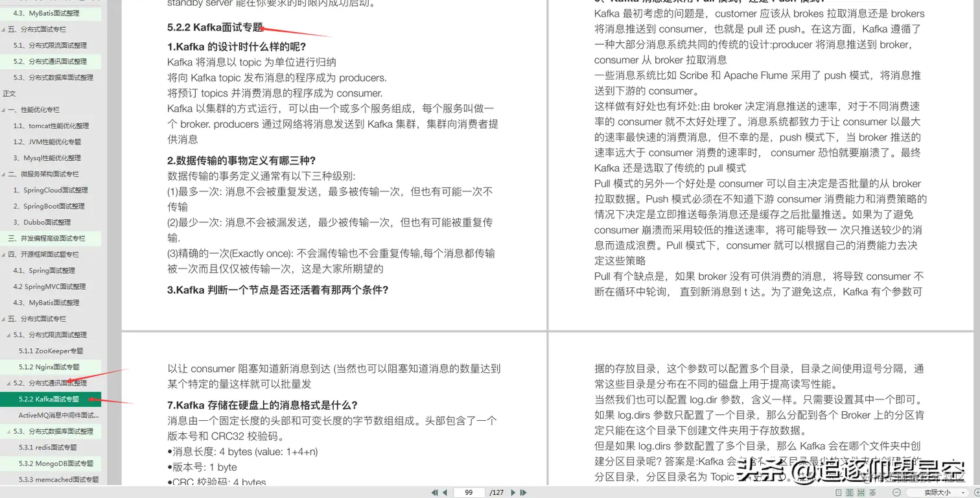Image resolution: width=980 pixels, height=498 pixels.
Task: Zoom out of the document
Action: pyautogui.click(x=897, y=492)
